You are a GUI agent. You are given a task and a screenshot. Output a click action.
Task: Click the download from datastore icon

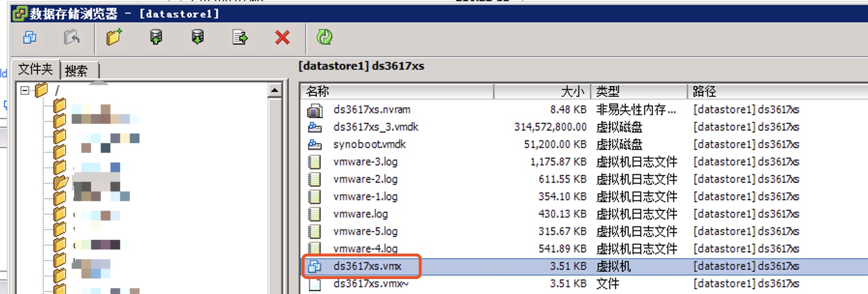point(198,37)
